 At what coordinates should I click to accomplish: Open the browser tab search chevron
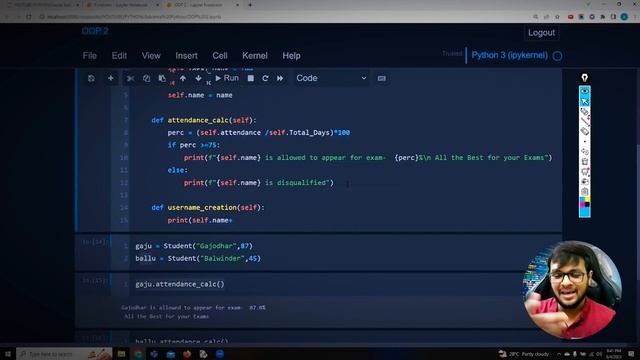pyautogui.click(x=588, y=4)
